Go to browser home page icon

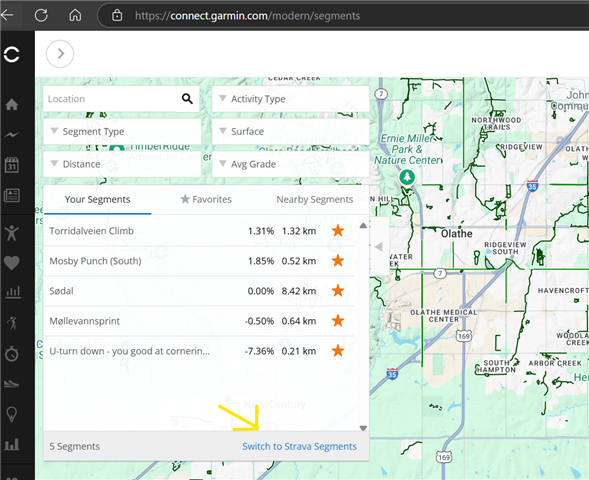75,15
